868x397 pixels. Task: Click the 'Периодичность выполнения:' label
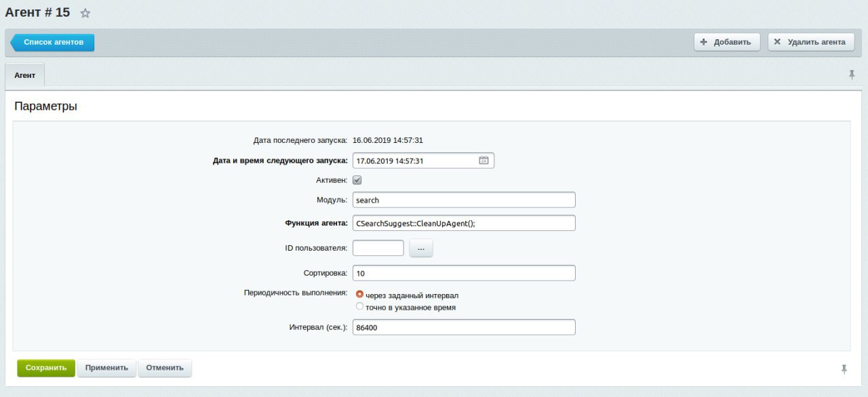click(296, 293)
